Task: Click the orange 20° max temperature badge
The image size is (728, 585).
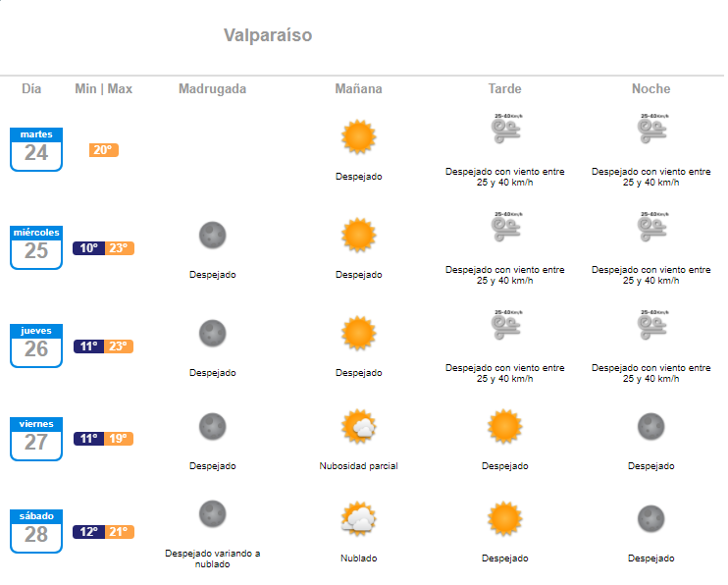Action: pyautogui.click(x=103, y=150)
